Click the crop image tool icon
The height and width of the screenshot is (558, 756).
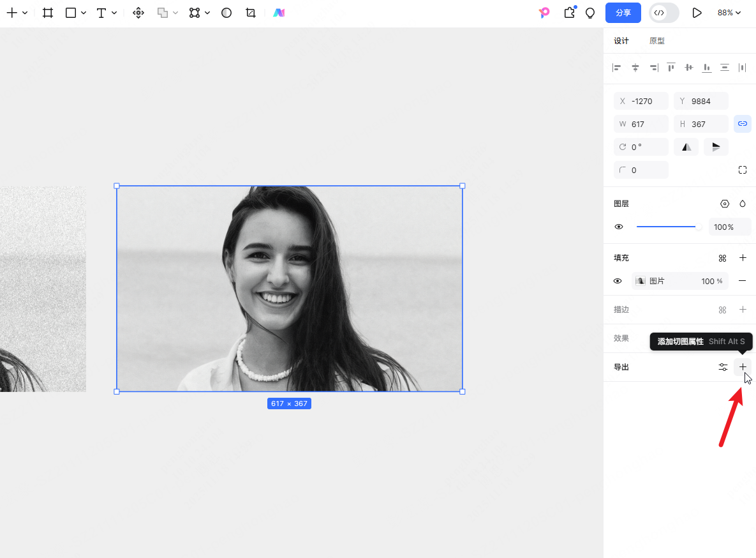(251, 13)
